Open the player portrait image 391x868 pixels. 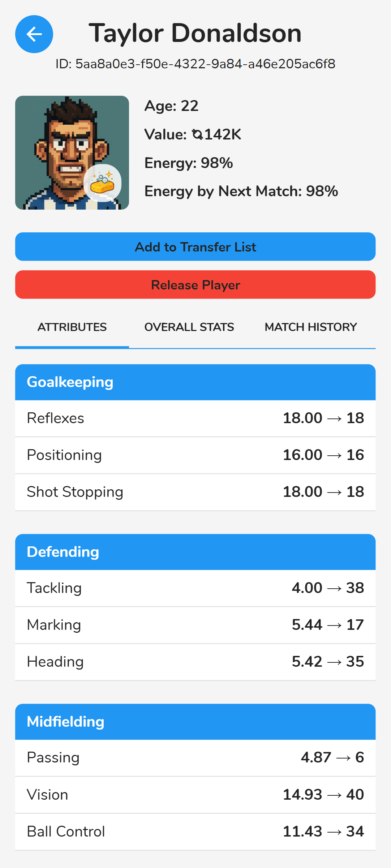[72, 152]
